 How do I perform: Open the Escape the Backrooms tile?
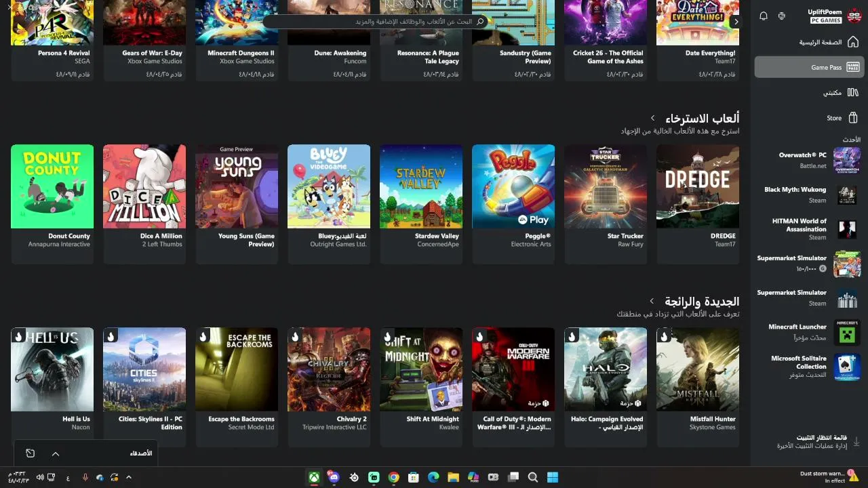(x=237, y=387)
